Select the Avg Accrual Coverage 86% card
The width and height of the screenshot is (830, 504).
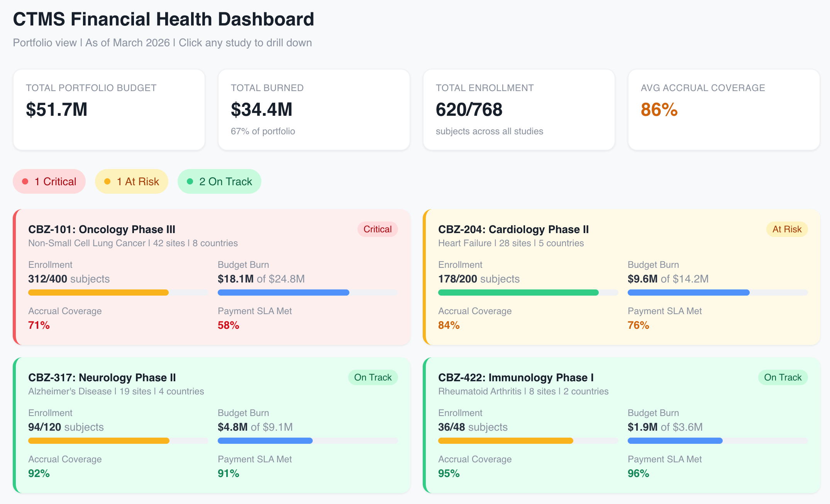(x=723, y=110)
